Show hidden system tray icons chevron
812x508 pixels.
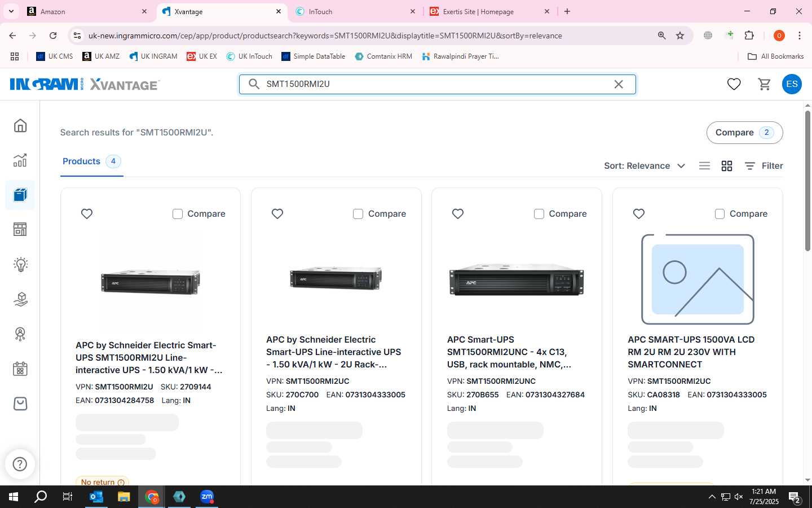[712, 497]
